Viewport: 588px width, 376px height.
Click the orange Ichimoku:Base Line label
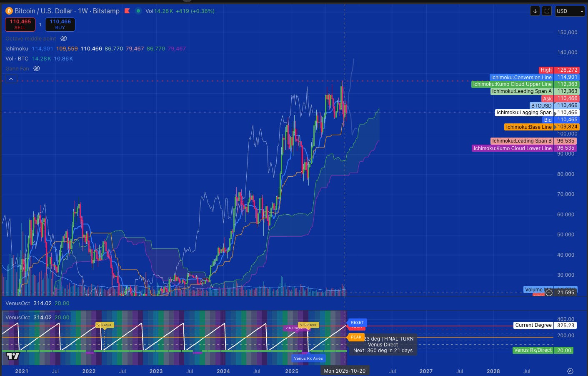(542, 127)
